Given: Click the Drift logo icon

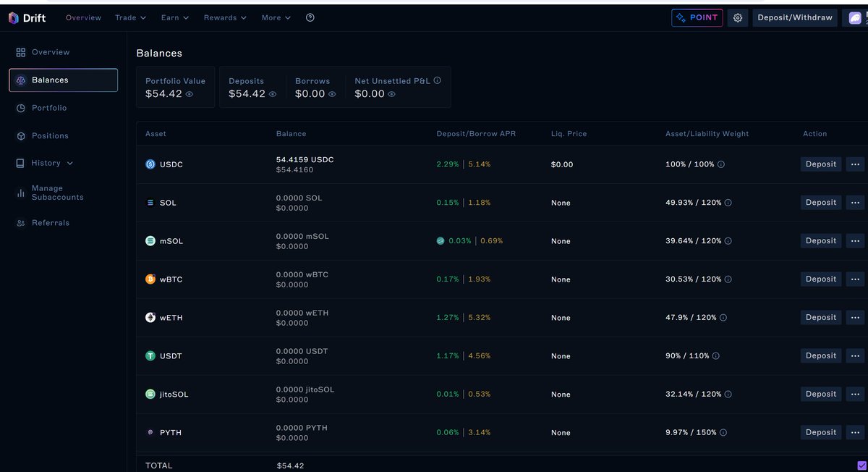Looking at the screenshot, I should 14,18.
